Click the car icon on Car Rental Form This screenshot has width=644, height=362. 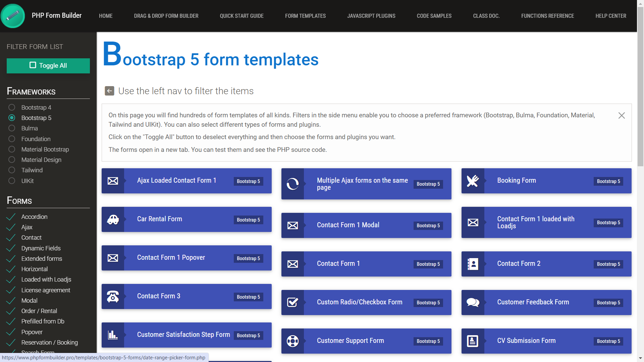pyautogui.click(x=113, y=219)
